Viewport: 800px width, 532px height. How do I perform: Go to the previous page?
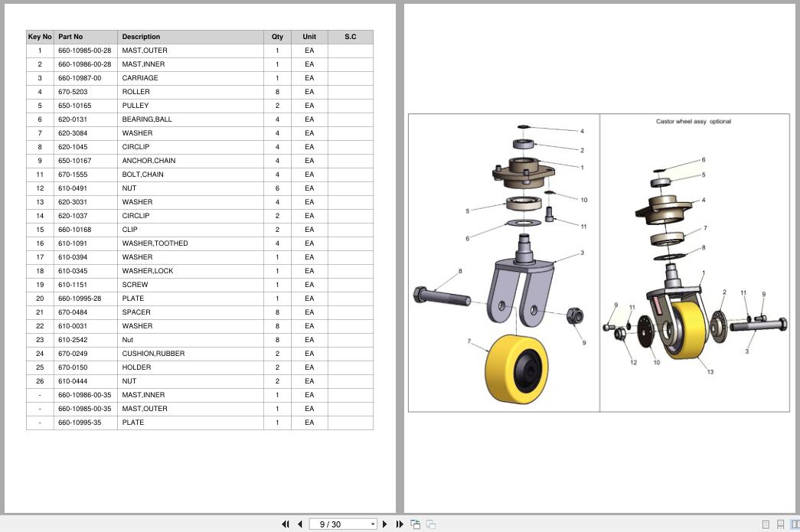point(300,524)
